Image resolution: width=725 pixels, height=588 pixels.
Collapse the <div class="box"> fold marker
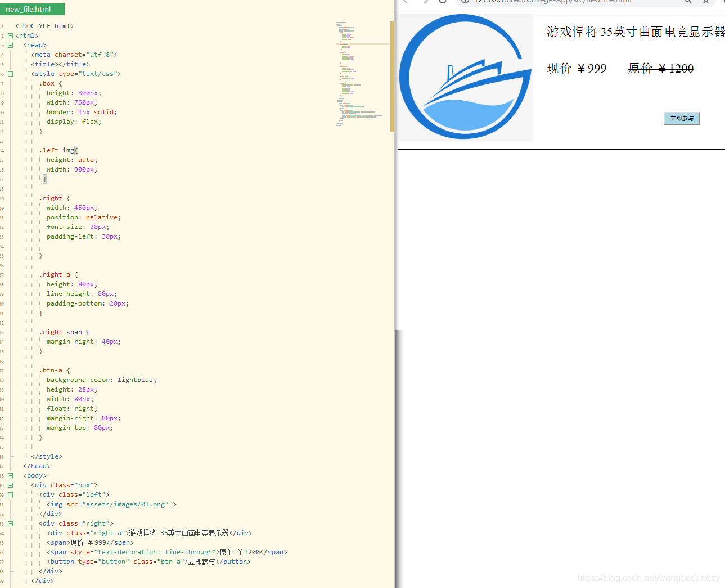tap(10, 485)
